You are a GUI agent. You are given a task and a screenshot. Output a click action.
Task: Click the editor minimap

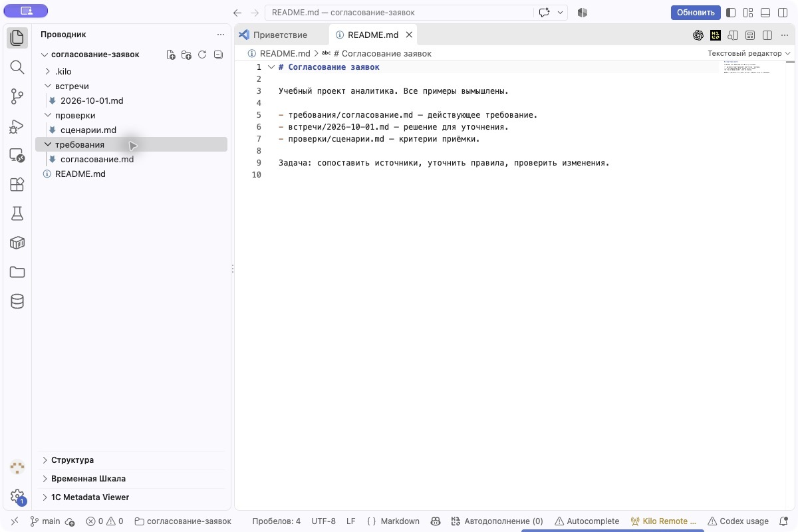point(751,66)
